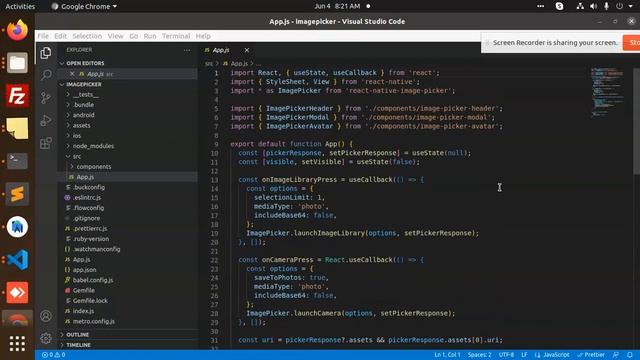Image resolution: width=640 pixels, height=360 pixels.
Task: Open the Edit menu
Action: point(60,36)
